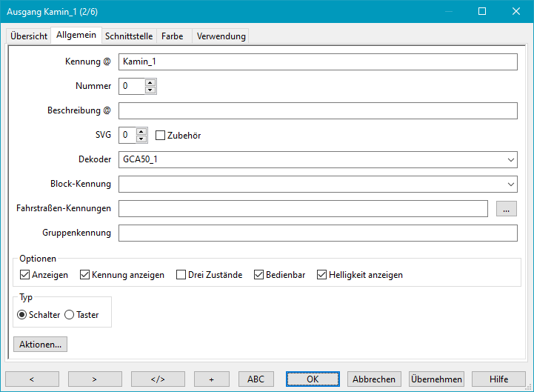Viewport: 534px width, 392px height.
Task: Open the Fahrstraßen-Kennungen '...' browse button
Action: pos(506,209)
